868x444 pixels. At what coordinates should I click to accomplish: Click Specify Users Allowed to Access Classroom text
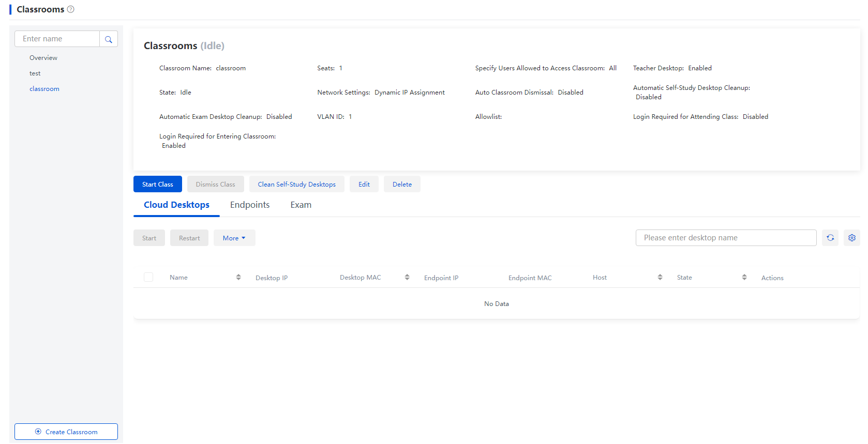pyautogui.click(x=546, y=68)
